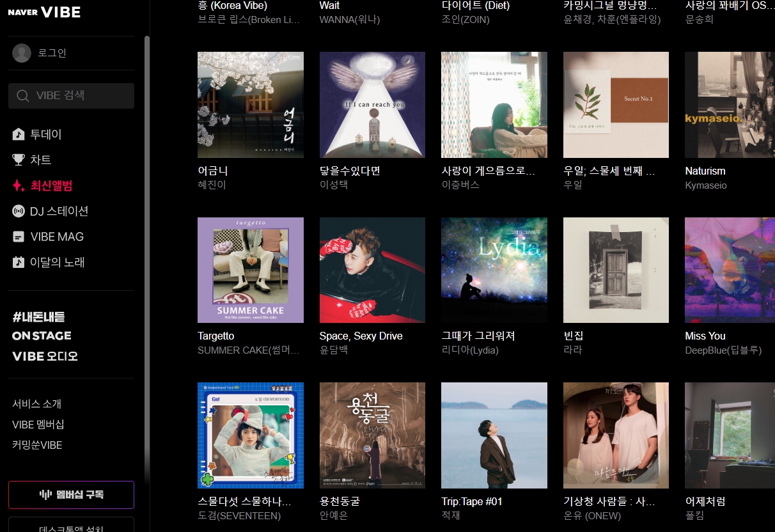Focus the VIBE 검색 search field
The image size is (775, 532).
click(x=71, y=96)
